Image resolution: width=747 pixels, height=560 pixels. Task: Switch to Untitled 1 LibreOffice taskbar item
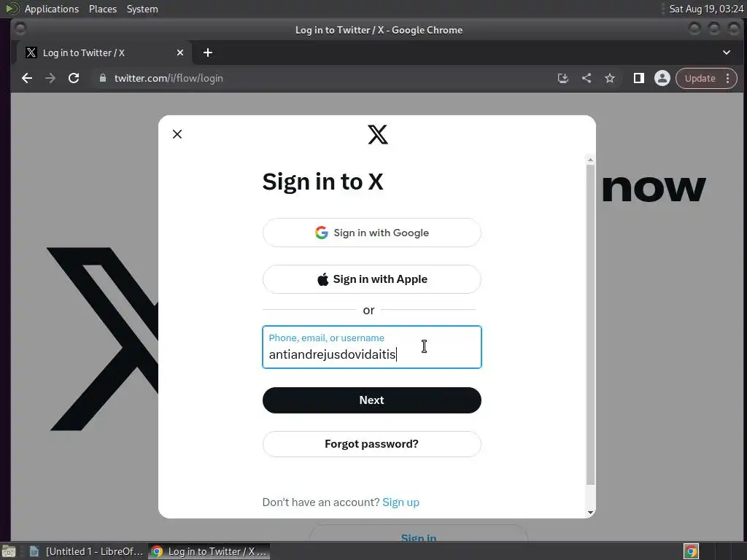point(87,551)
